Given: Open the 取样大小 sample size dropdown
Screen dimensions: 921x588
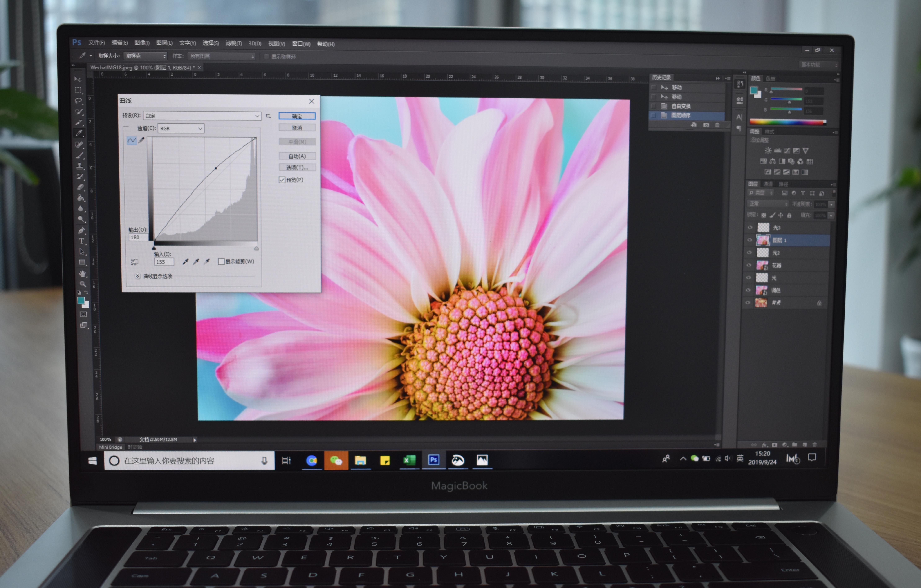Looking at the screenshot, I should 145,56.
